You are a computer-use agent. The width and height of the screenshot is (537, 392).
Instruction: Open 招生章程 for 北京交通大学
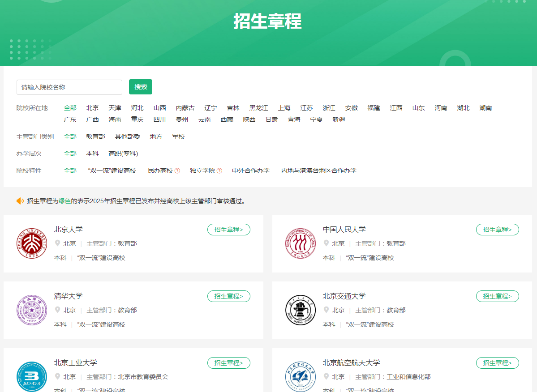tap(497, 296)
